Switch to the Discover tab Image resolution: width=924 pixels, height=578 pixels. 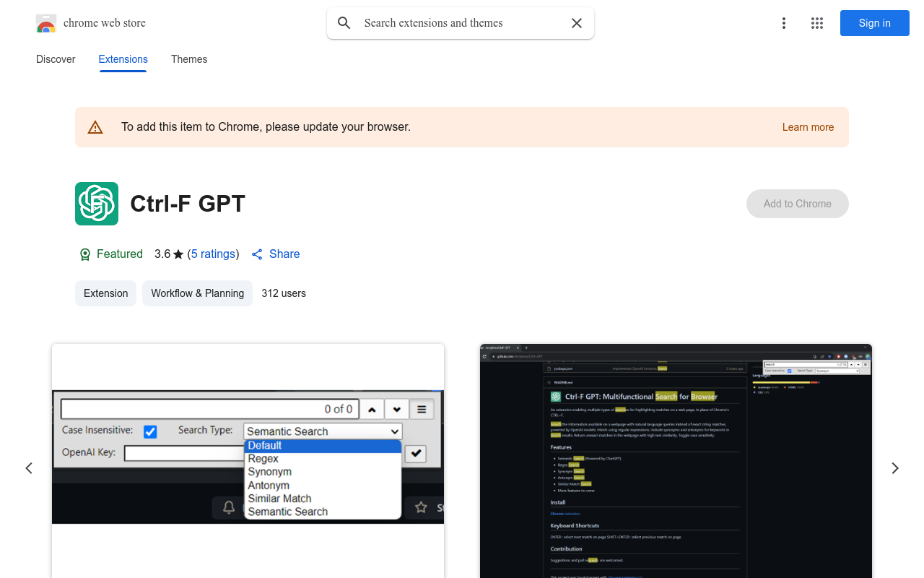56,59
